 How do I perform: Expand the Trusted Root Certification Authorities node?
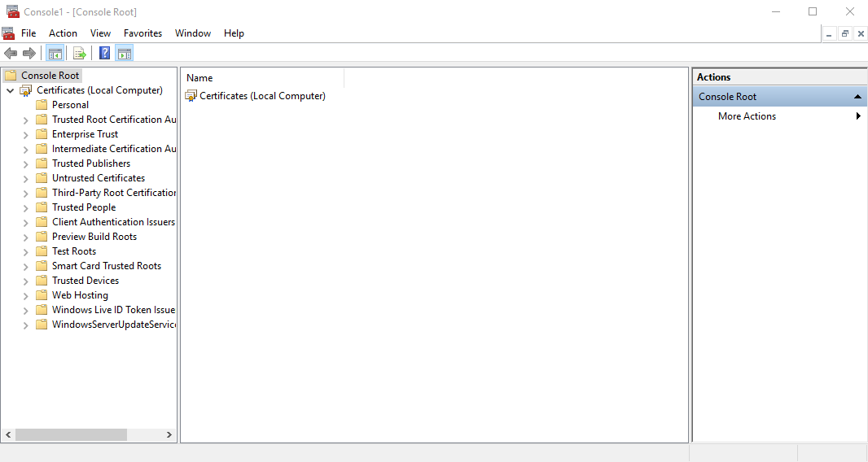click(x=25, y=120)
